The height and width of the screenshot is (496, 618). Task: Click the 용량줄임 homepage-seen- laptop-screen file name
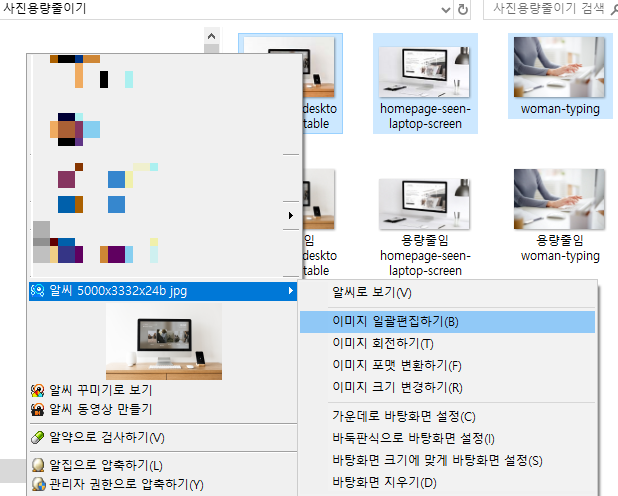tap(425, 255)
